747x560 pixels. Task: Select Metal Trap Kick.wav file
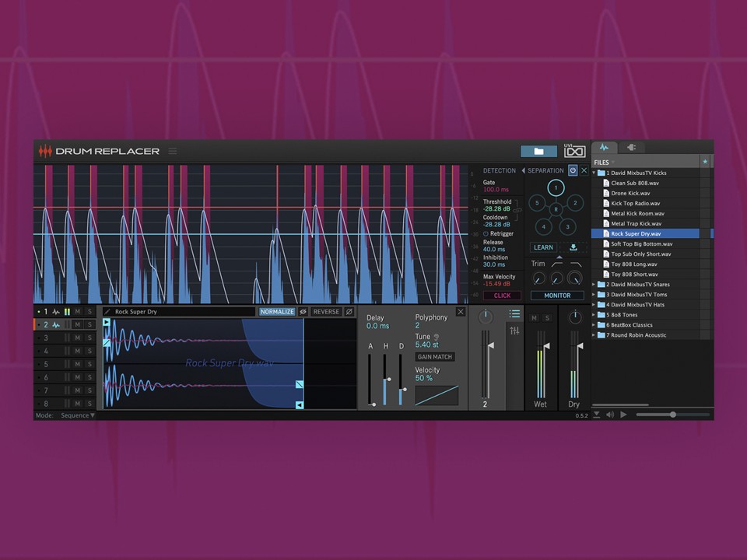646,223
